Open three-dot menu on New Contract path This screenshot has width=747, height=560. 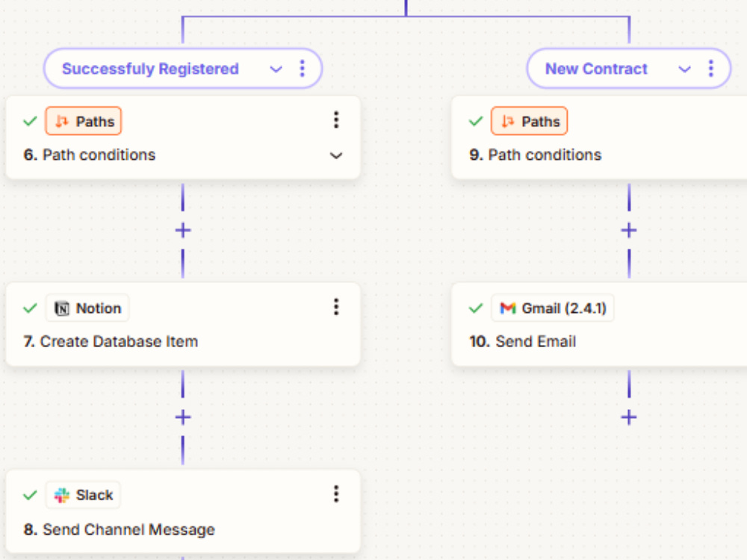711,69
